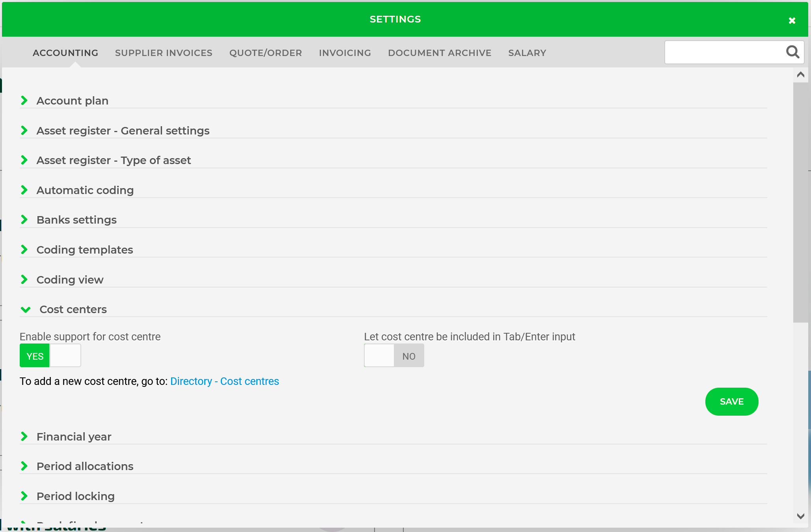Viewport: 811px width, 532px height.
Task: Click scrollbar down arrow icon
Action: (x=800, y=516)
